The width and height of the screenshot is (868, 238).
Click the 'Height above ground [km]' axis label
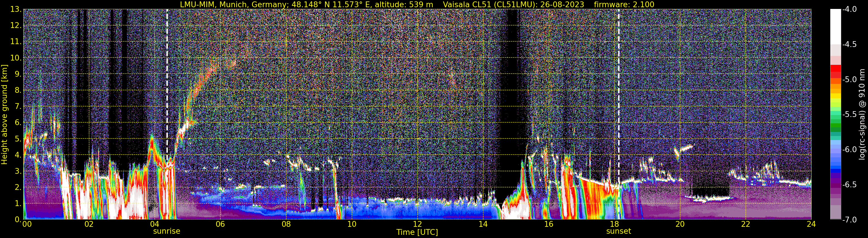point(4,114)
